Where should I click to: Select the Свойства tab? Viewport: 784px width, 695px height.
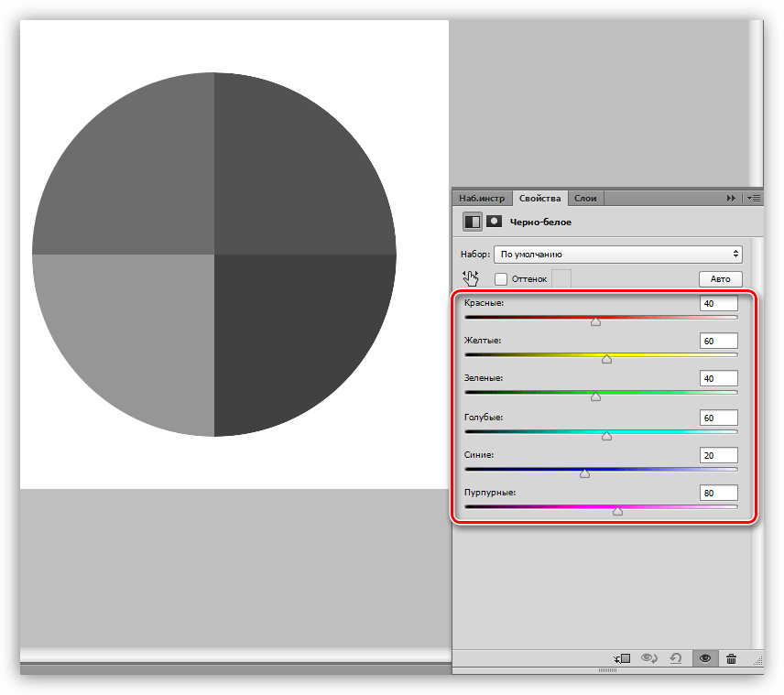[x=540, y=199]
